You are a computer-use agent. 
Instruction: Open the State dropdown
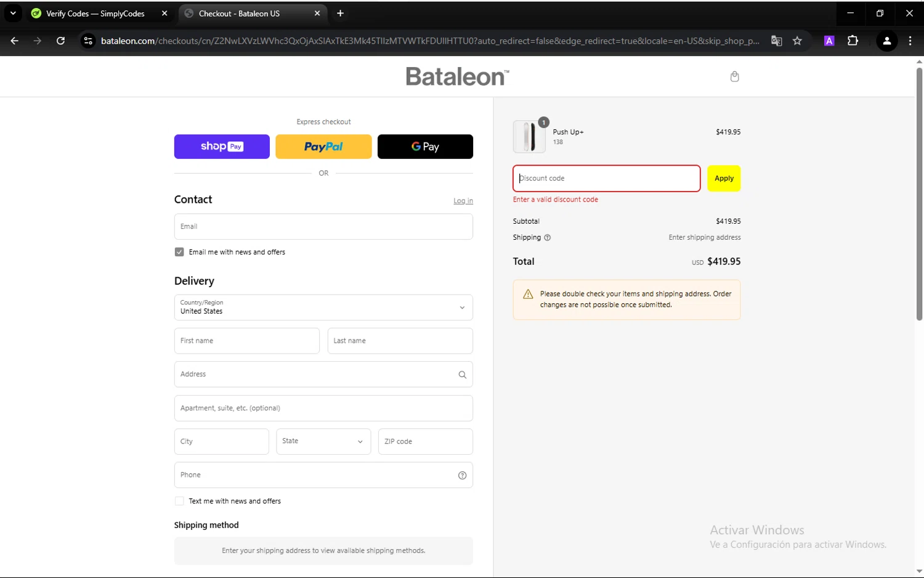point(323,442)
